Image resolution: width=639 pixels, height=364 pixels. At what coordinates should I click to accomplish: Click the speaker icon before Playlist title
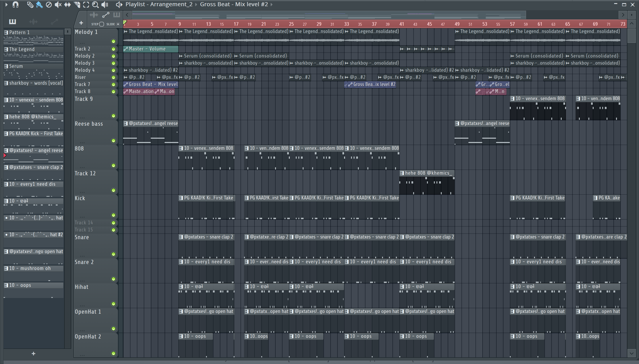tap(119, 4)
